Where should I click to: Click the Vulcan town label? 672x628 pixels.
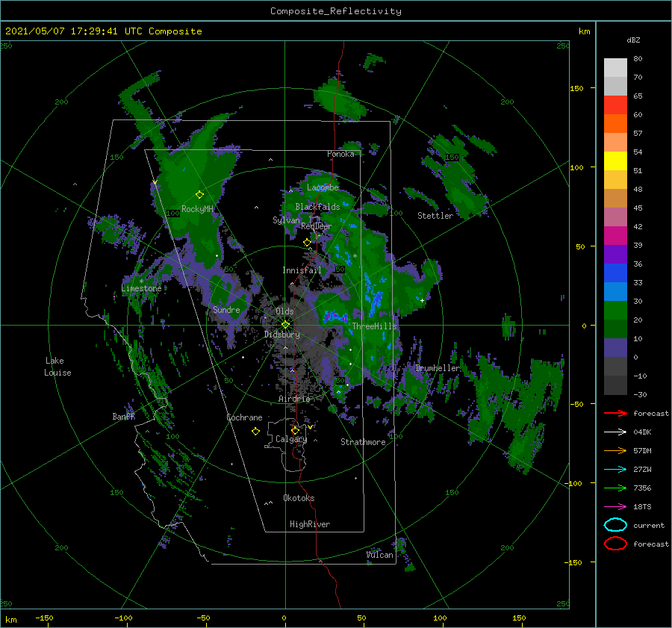pyautogui.click(x=380, y=555)
